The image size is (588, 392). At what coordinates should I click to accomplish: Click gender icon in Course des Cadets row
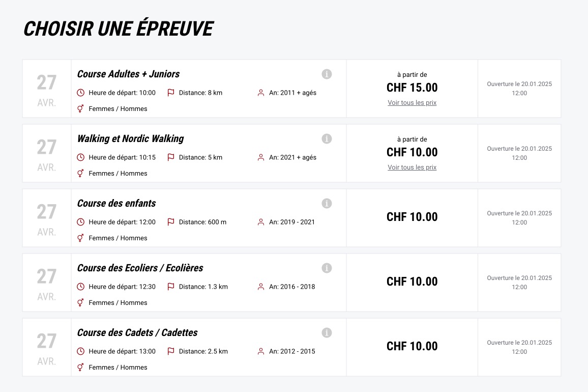point(80,367)
